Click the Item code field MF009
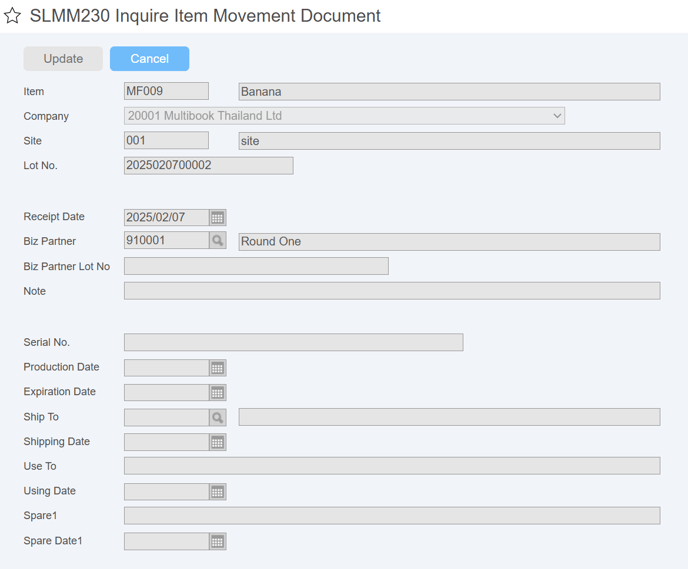The width and height of the screenshot is (688, 569). click(166, 91)
